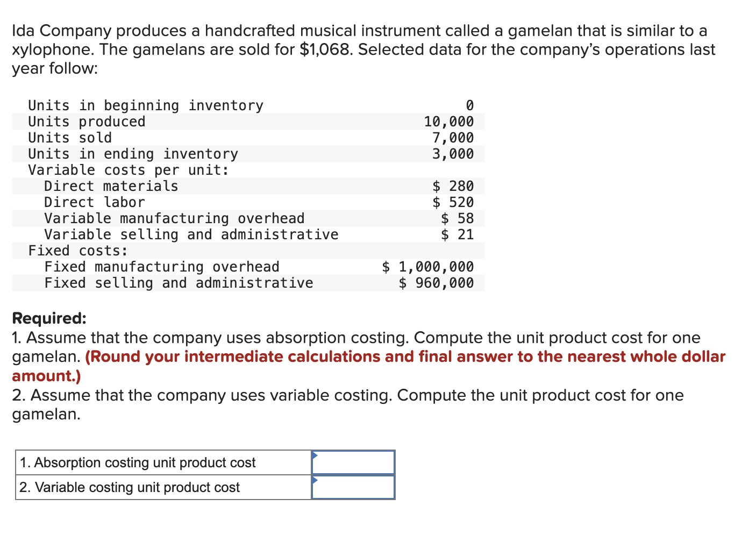The image size is (756, 556).
Task: Click blue triangle marker in variable costing cell
Action: pyautogui.click(x=315, y=480)
